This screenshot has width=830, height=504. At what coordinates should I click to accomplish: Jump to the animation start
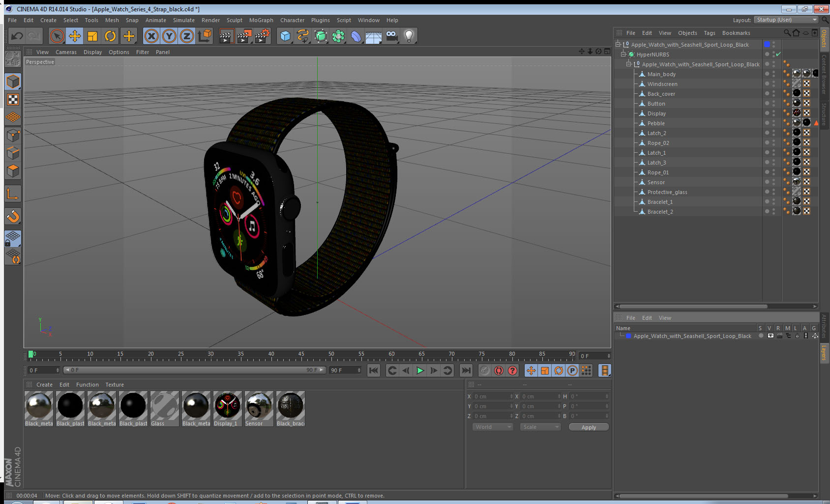click(374, 370)
